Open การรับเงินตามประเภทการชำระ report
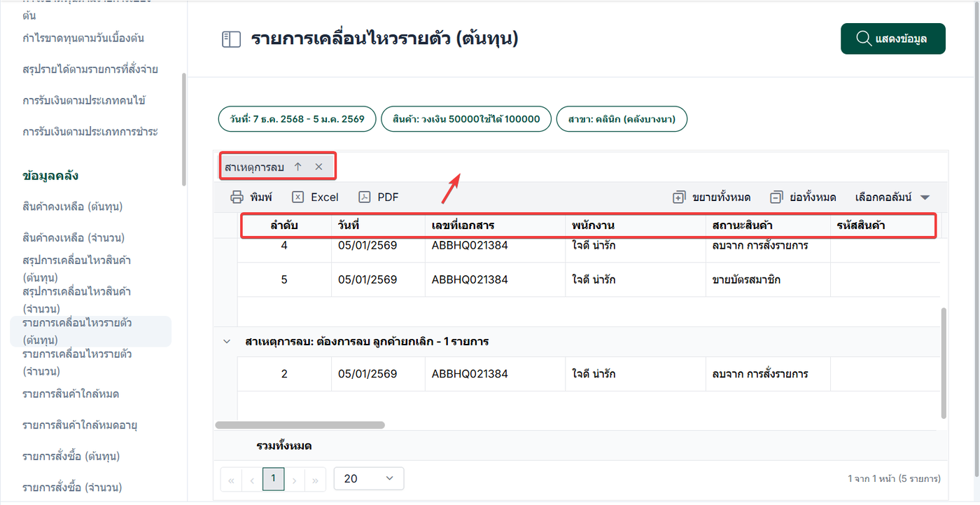The height and width of the screenshot is (505, 980). 90,132
